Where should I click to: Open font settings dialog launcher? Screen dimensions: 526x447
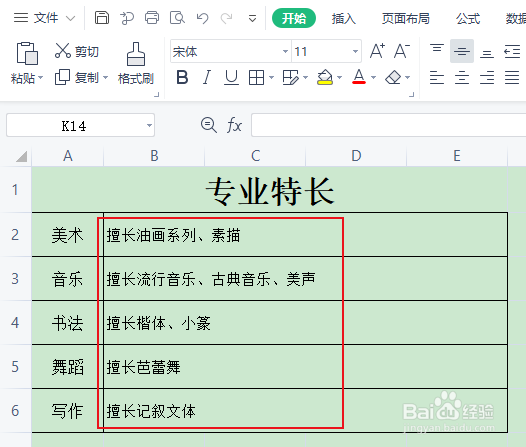[x=412, y=95]
